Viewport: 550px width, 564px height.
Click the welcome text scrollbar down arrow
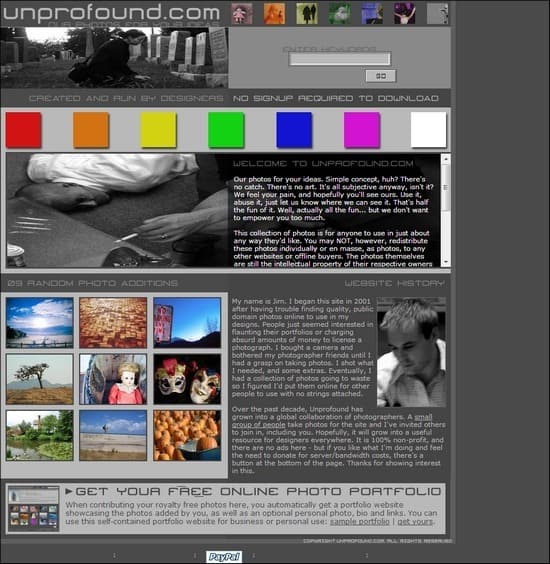pos(446,262)
